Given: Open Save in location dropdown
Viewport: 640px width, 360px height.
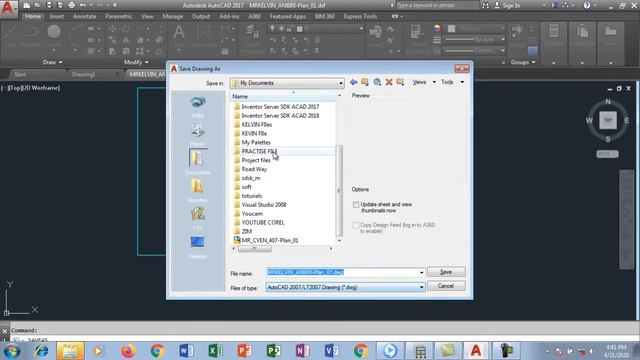Looking at the screenshot, I should pos(340,83).
